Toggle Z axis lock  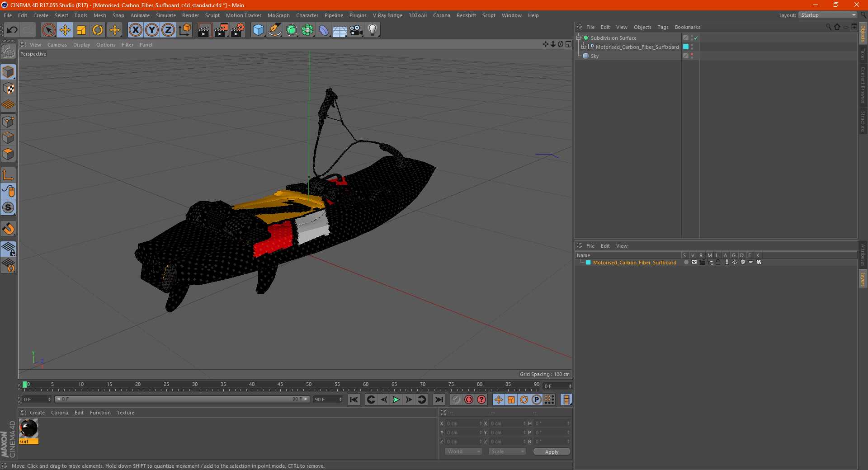tap(168, 30)
